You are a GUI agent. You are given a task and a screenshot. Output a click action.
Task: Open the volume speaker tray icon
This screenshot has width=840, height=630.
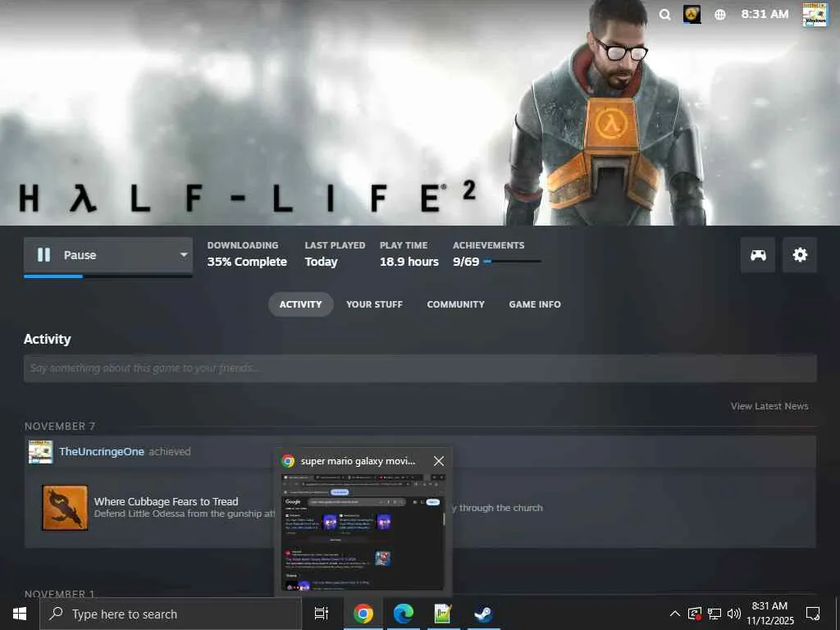click(x=734, y=614)
